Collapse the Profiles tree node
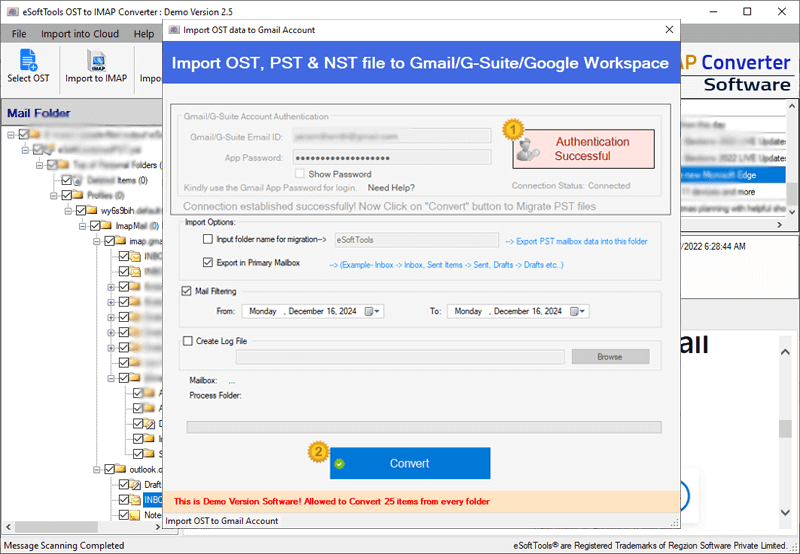 click(54, 195)
